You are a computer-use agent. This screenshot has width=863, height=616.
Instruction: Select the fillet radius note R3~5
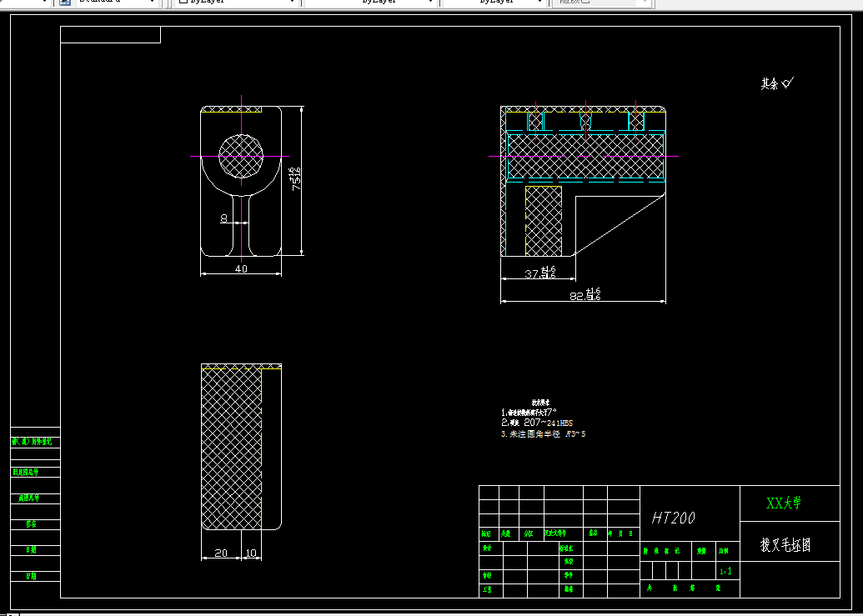543,434
